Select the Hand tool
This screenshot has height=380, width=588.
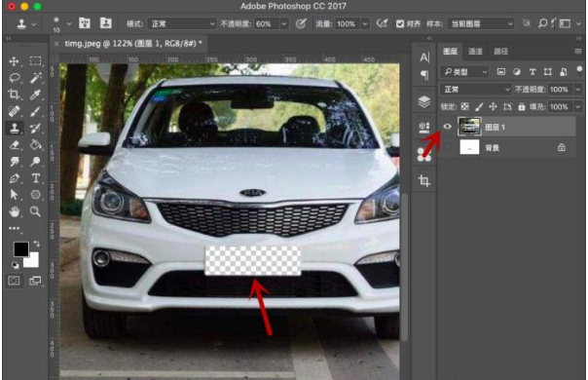click(x=15, y=211)
